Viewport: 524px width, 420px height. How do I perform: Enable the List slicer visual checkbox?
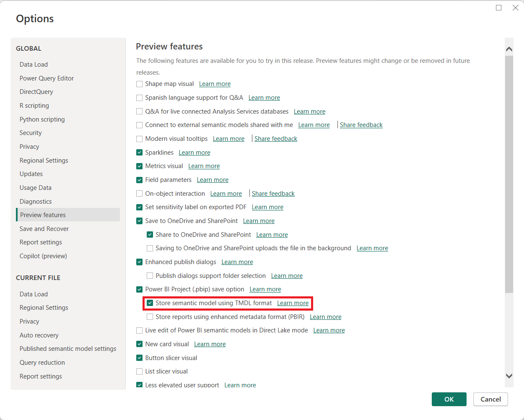coord(140,371)
